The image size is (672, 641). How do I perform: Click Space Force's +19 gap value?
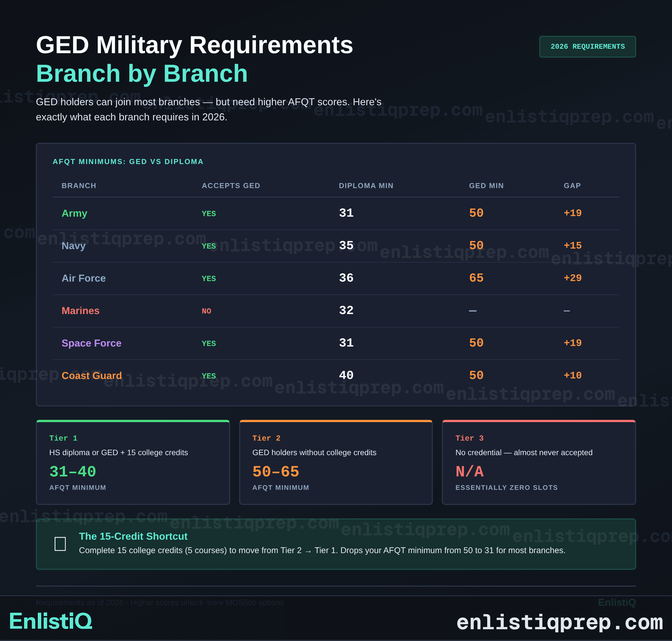coord(573,343)
